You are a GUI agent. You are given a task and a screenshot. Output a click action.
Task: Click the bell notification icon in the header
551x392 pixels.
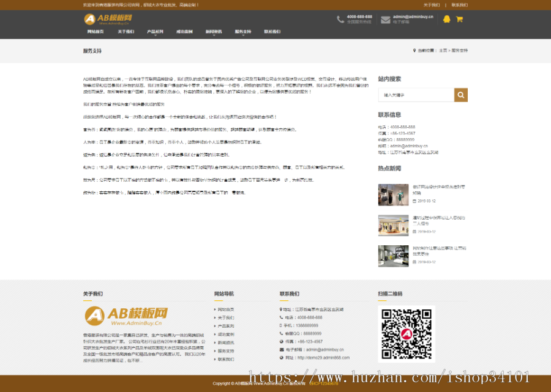click(x=446, y=19)
